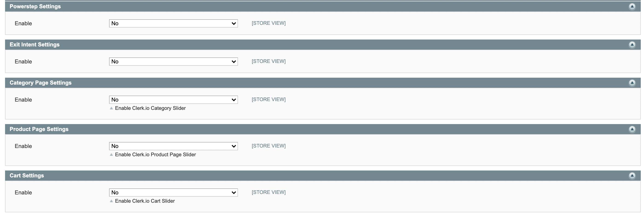
Task: Click hint triangle beside Cart Slider note
Action: tap(111, 201)
